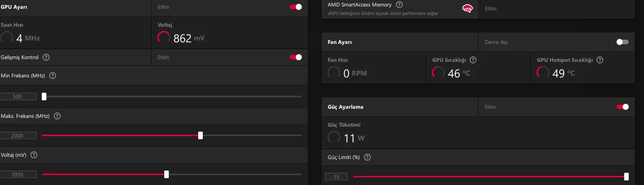Click the Güç Limiti (%) help icon
Viewport: 644px width, 185px height.
(367, 157)
